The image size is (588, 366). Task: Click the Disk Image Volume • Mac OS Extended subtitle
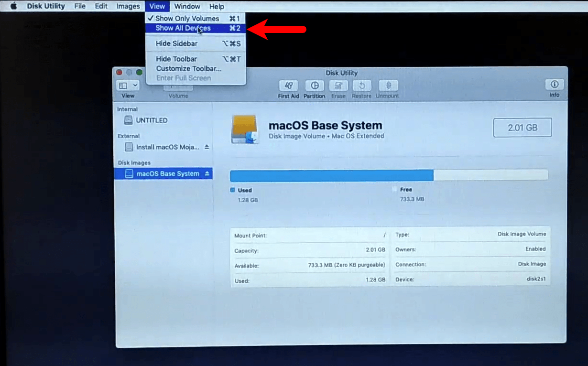327,136
